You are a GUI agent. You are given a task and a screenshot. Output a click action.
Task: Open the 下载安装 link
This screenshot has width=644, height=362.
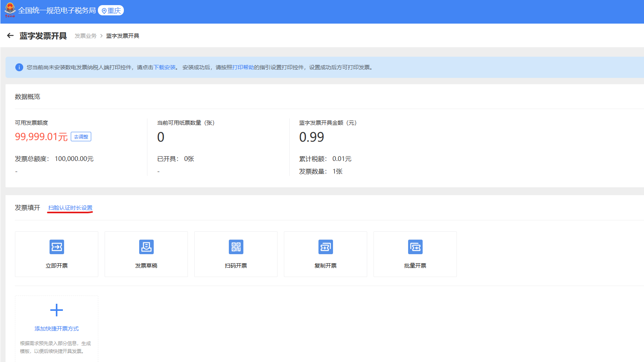pos(164,67)
